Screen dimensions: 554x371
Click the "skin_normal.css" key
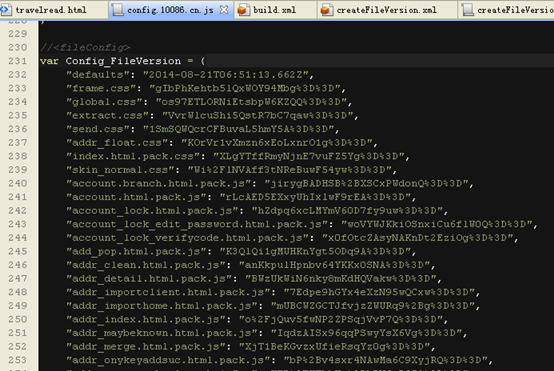[x=123, y=170]
